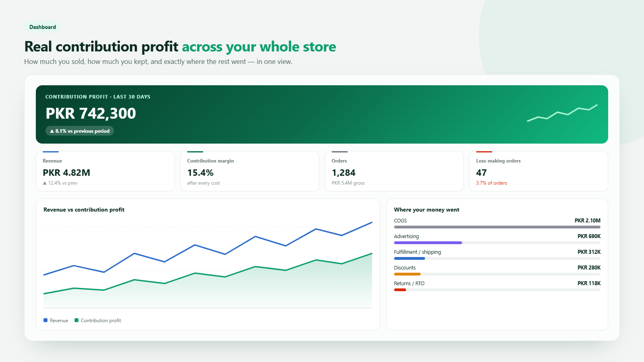
Task: Open the Orders 1,284 card
Action: 394,171
